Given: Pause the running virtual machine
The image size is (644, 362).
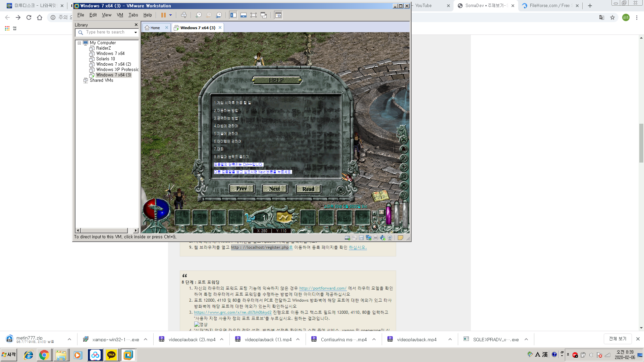Looking at the screenshot, I should click(163, 15).
